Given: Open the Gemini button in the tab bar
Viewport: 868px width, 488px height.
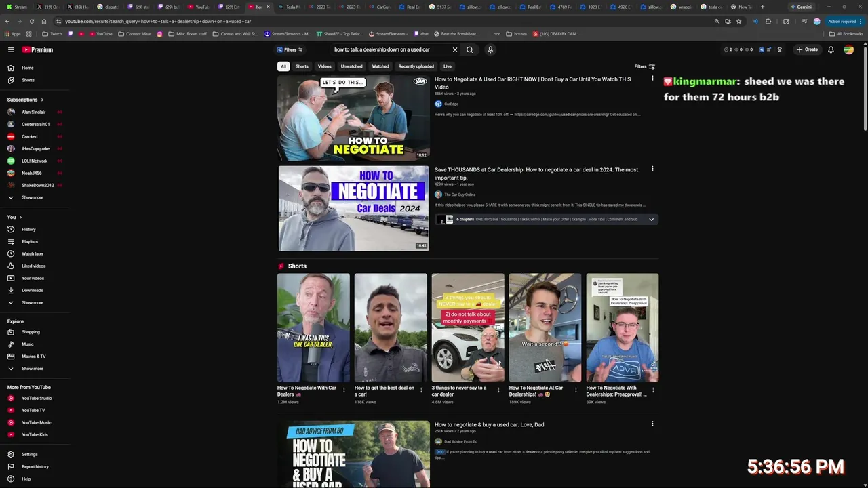Looking at the screenshot, I should click(801, 7).
